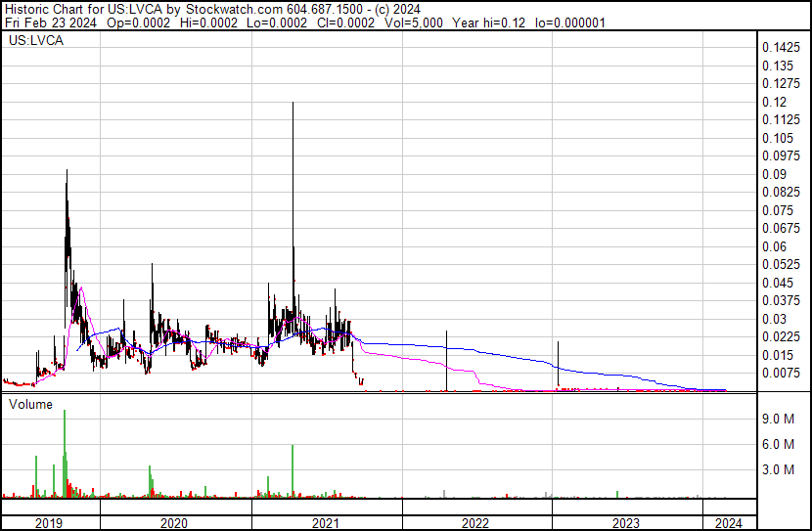
Task: Click the 0.12 price axis label
Action: tap(774, 102)
